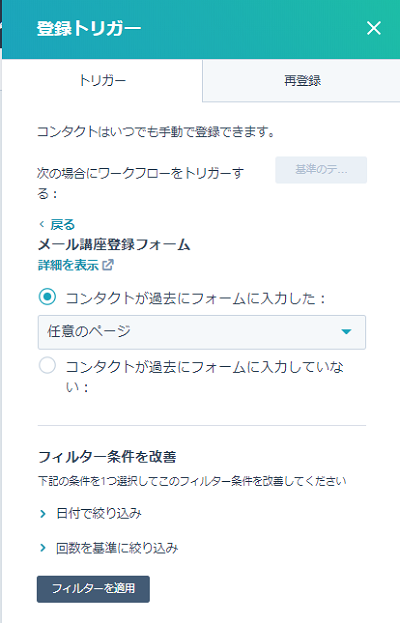Click the メール講座登録フォーム heading
This screenshot has height=623, width=400.
click(114, 244)
